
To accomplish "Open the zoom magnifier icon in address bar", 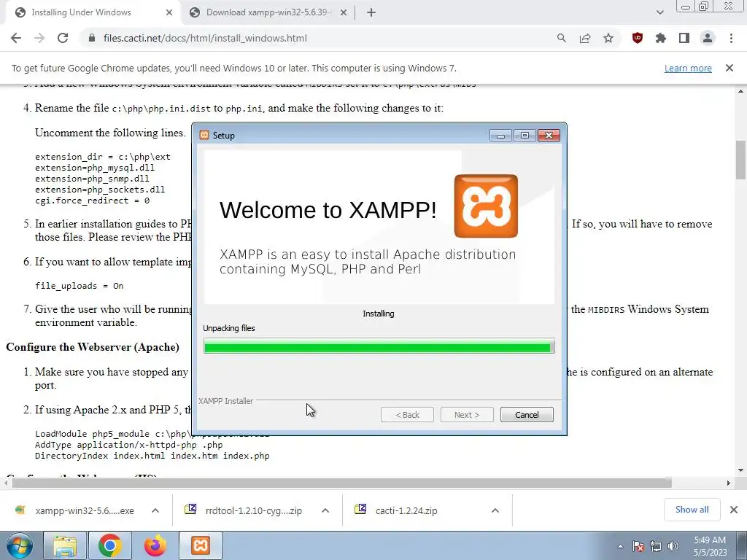I will tap(562, 38).
